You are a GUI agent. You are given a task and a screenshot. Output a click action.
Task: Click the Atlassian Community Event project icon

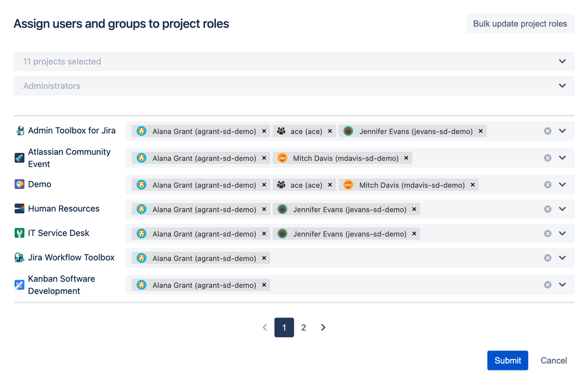(x=20, y=158)
